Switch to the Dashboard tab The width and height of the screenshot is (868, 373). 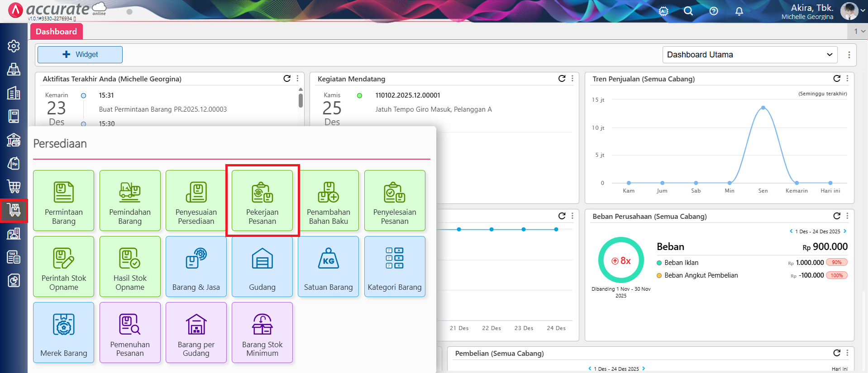57,32
